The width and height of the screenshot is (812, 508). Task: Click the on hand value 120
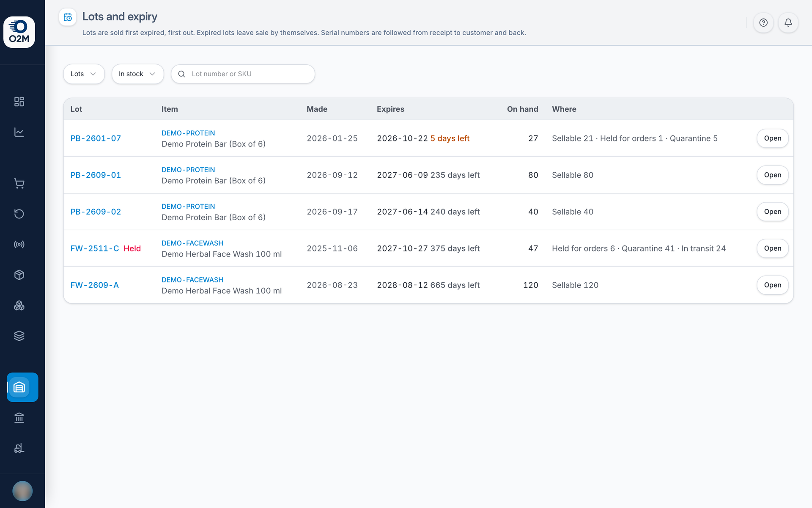(530, 285)
